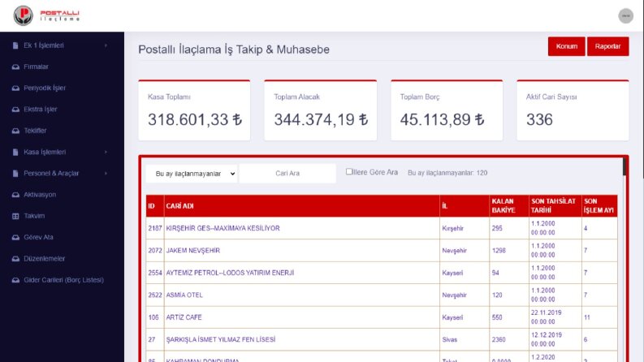Toggle the İllere Göre Ara checkbox
This screenshot has width=644, height=362.
(348, 171)
